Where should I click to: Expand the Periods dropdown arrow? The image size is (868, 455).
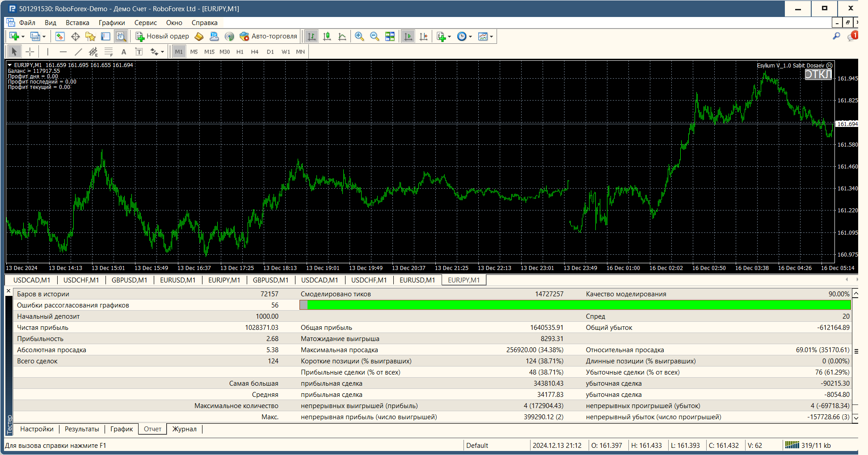tap(470, 37)
